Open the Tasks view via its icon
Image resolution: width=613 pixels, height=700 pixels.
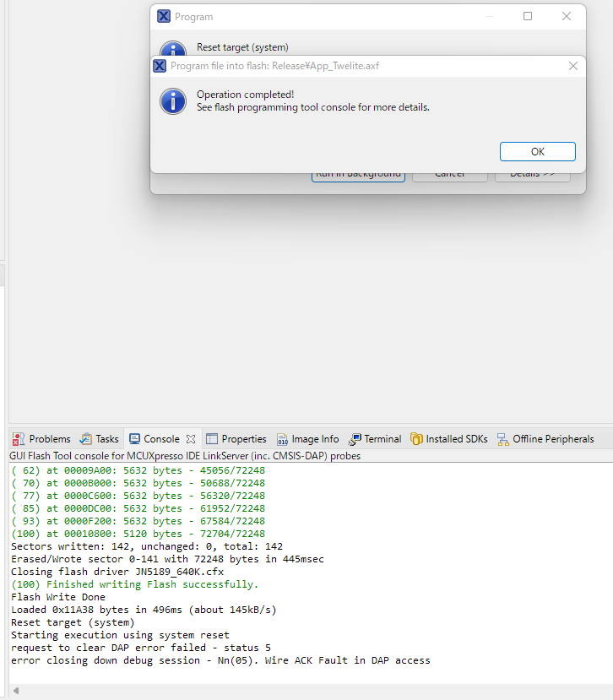(86, 439)
